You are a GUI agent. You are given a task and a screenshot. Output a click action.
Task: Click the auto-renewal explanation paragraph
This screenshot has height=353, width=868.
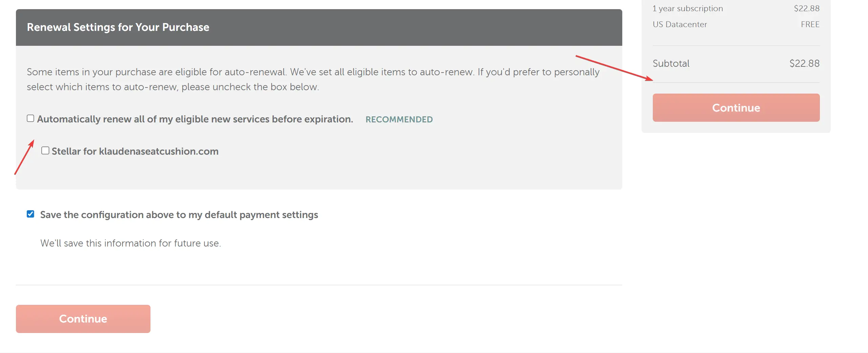pyautogui.click(x=313, y=79)
